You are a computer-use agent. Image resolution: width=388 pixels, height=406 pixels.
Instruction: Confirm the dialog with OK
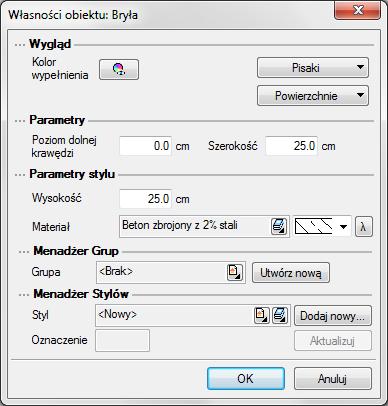246,379
